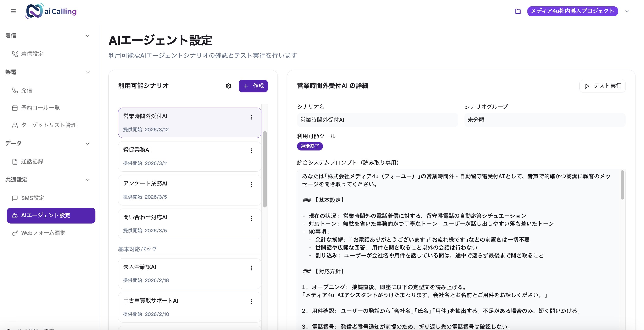Open 通話記録 call log icon

(15, 161)
